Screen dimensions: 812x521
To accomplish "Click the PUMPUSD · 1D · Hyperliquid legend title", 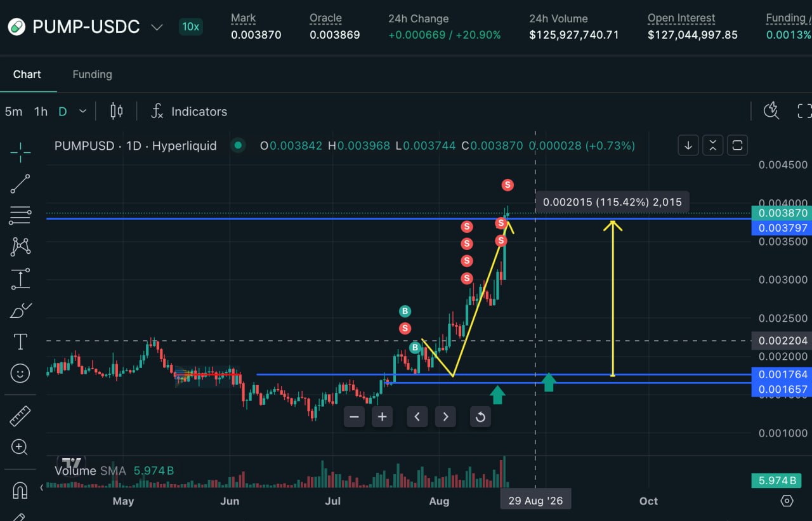I will tap(136, 145).
